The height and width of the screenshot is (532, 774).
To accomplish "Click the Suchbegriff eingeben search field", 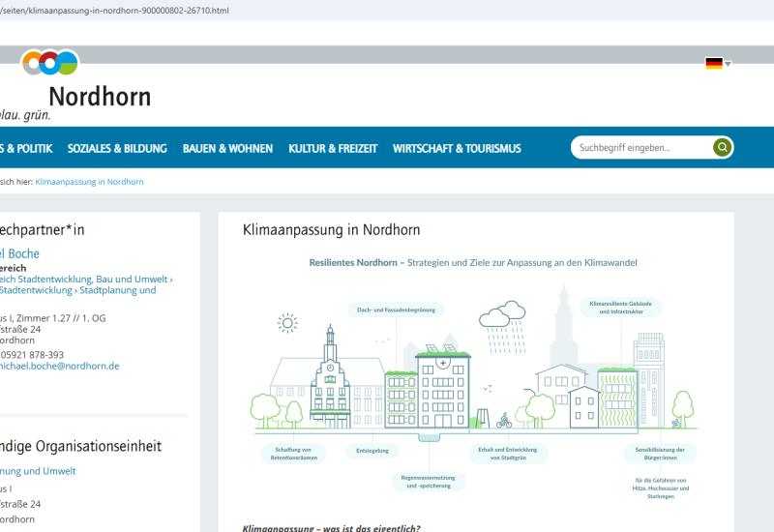I will coord(640,148).
